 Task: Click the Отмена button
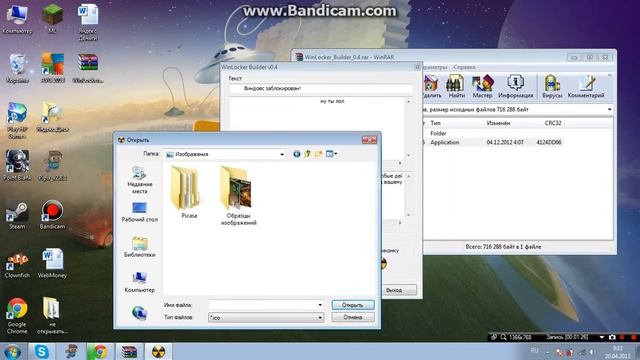353,317
